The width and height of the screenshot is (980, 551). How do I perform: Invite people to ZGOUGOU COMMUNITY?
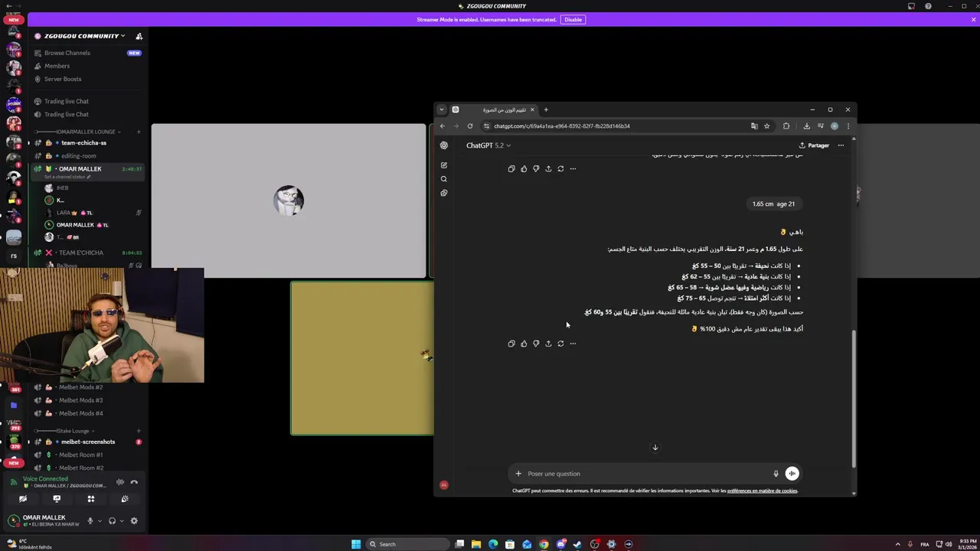click(x=139, y=36)
